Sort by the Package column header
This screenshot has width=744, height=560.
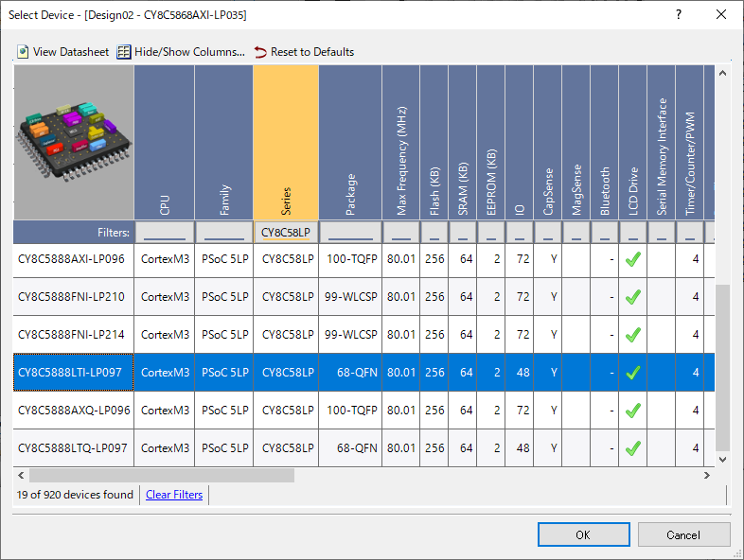[x=350, y=142]
